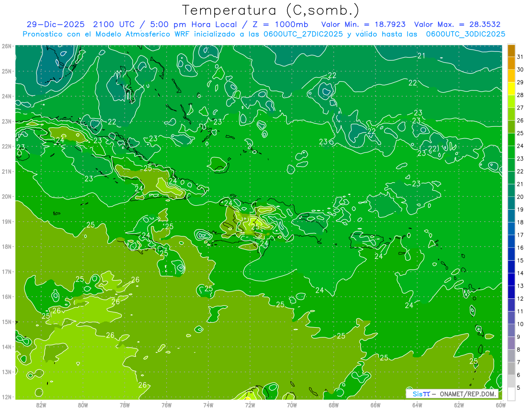Click longitude axis label "64W"
This screenshot has width=532, height=411.
417,405
